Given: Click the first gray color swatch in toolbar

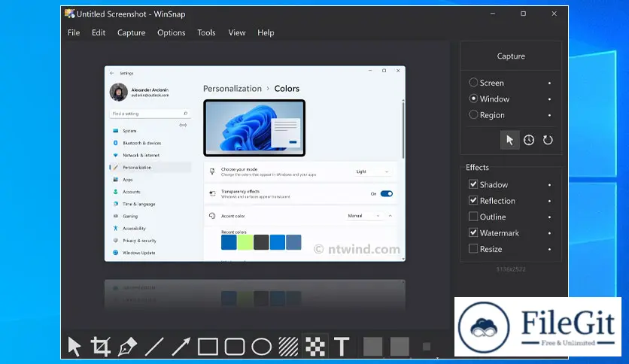Looking at the screenshot, I should [372, 347].
